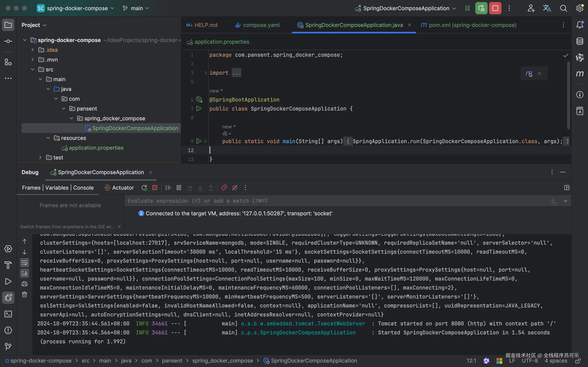Toggle Mute Breakpoints in debug toolbar
Image resolution: width=588 pixels, height=367 pixels.
tap(235, 188)
